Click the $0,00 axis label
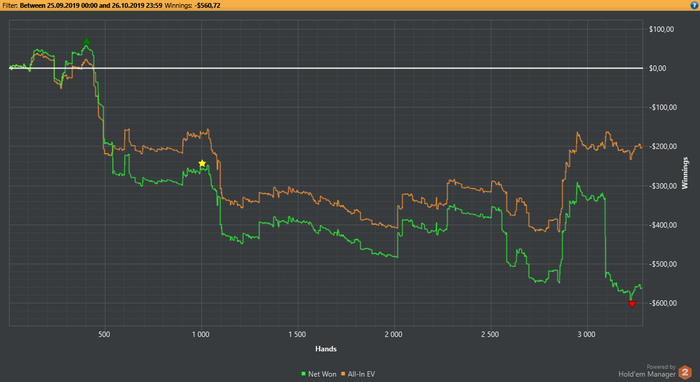Image resolution: width=700 pixels, height=382 pixels. 658,68
